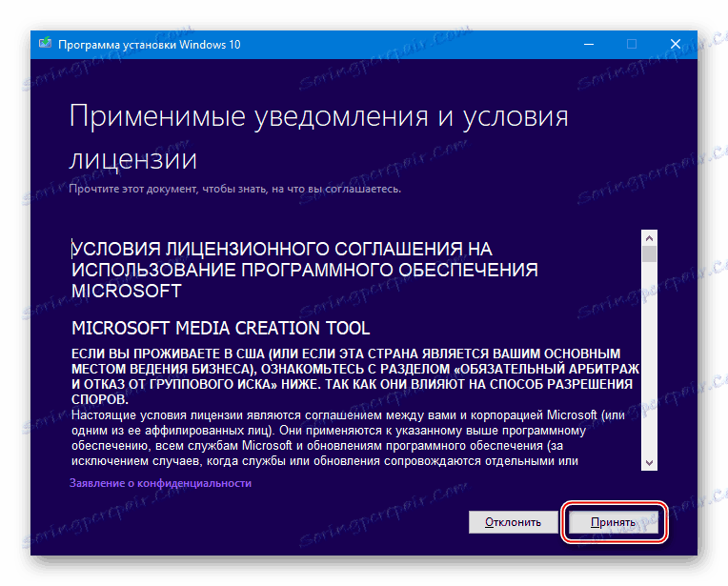
Task: Click the page title Применимые уведомления
Action: 318,137
